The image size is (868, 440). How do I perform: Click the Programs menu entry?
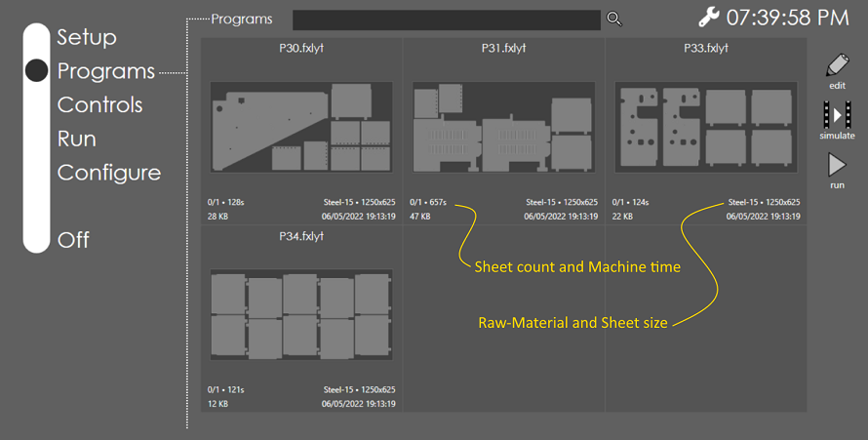click(105, 71)
